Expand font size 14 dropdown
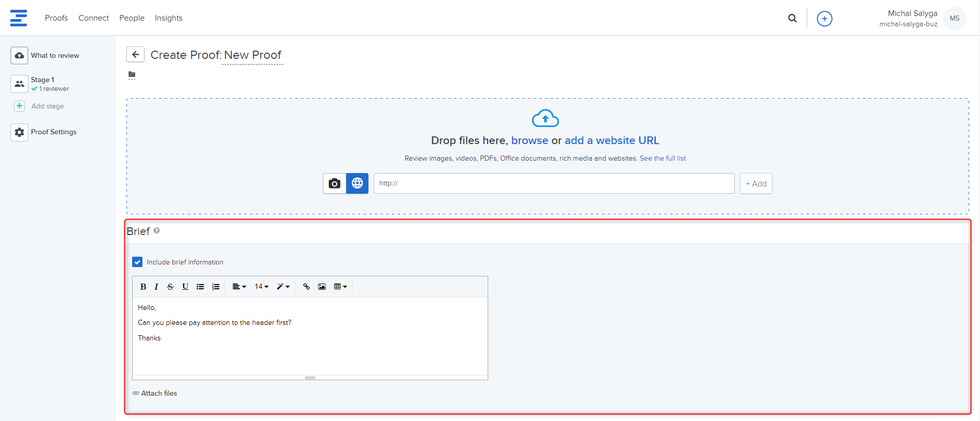 point(262,287)
